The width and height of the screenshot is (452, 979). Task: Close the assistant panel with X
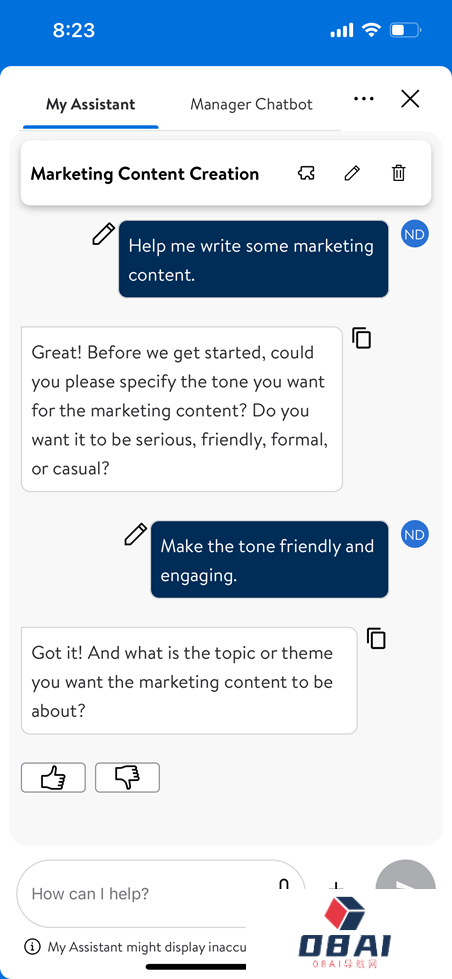pos(410,99)
